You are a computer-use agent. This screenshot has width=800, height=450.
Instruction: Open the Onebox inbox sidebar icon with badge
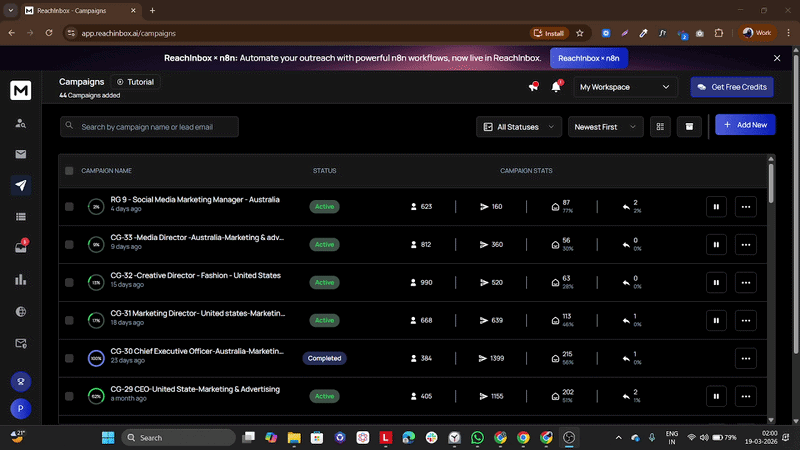pyautogui.click(x=21, y=247)
